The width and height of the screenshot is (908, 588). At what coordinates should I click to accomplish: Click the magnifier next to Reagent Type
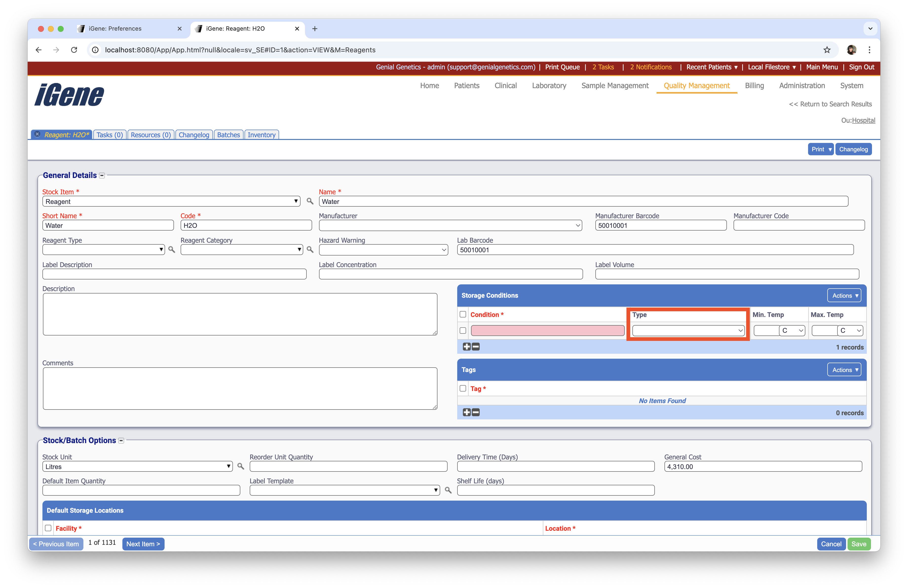click(x=172, y=250)
